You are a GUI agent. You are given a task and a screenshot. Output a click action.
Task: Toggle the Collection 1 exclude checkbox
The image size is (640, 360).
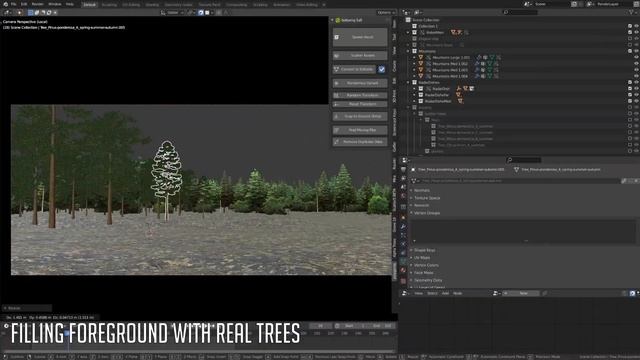pos(630,26)
